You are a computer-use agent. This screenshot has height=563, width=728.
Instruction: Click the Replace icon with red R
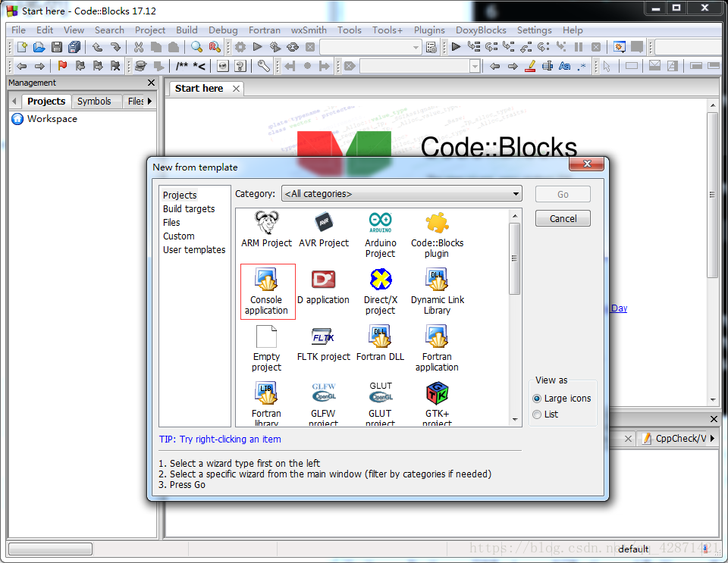(x=215, y=47)
